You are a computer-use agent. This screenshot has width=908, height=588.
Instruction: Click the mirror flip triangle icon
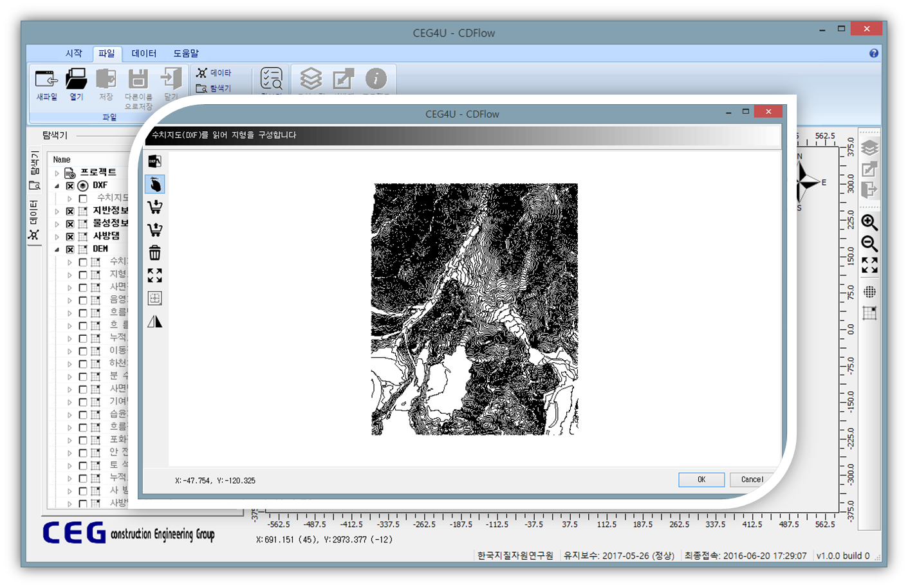(x=154, y=321)
